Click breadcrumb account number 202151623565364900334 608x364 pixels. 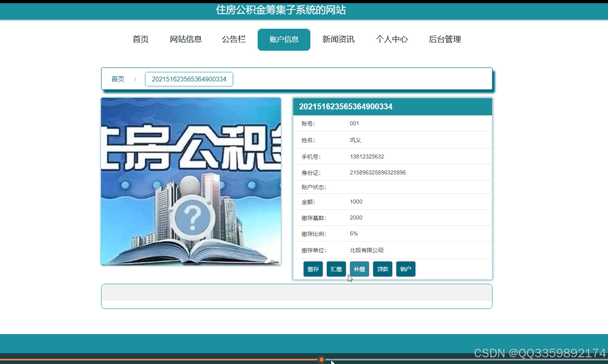click(189, 79)
